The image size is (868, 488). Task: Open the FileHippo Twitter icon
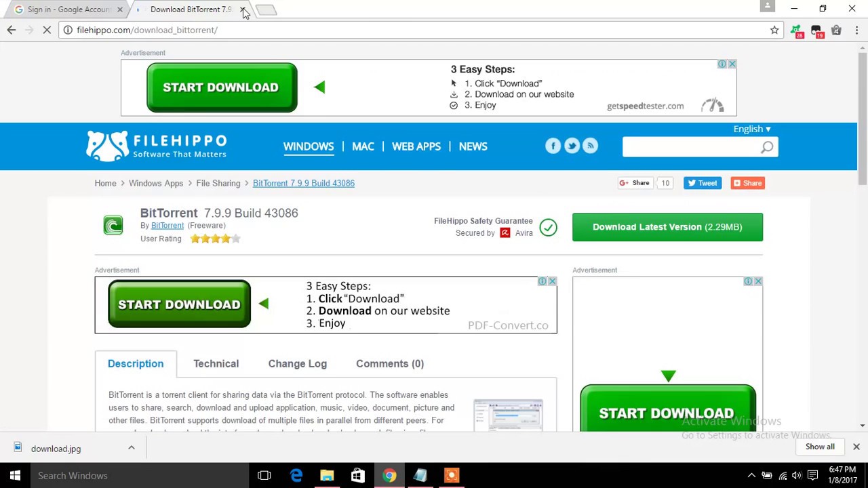572,146
